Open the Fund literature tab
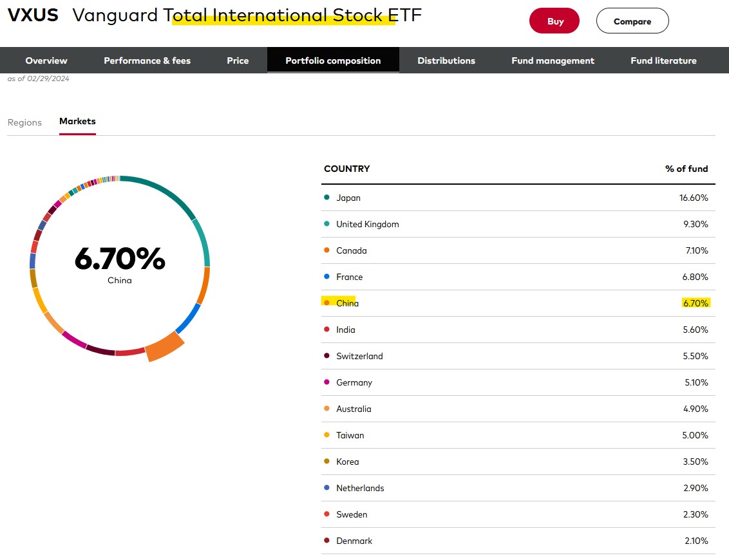This screenshot has height=560, width=729. point(663,61)
